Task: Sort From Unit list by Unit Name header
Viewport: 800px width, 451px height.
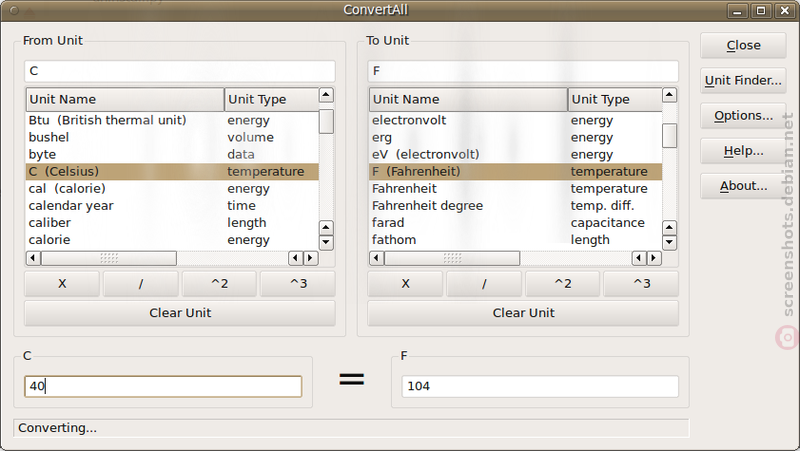Action: pyautogui.click(x=125, y=99)
